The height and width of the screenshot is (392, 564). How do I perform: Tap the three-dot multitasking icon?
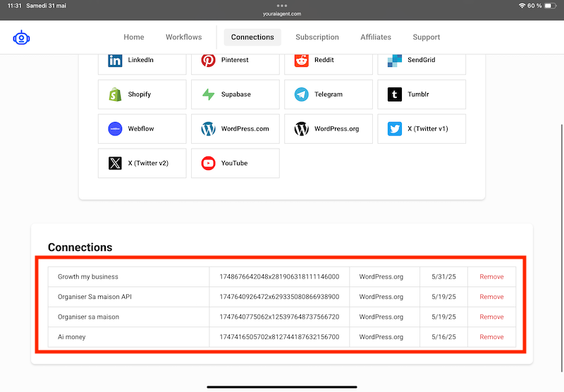(282, 6)
